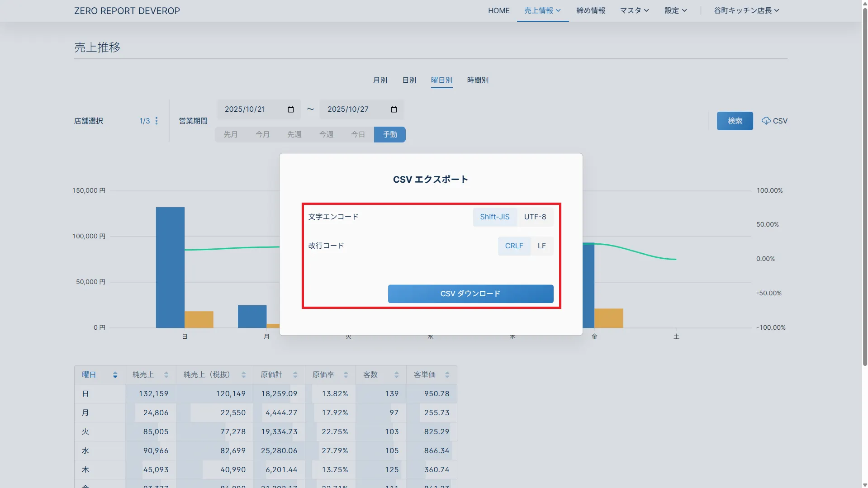The width and height of the screenshot is (868, 488).
Task: Go to 締め情報 in the navigation
Action: tap(591, 10)
